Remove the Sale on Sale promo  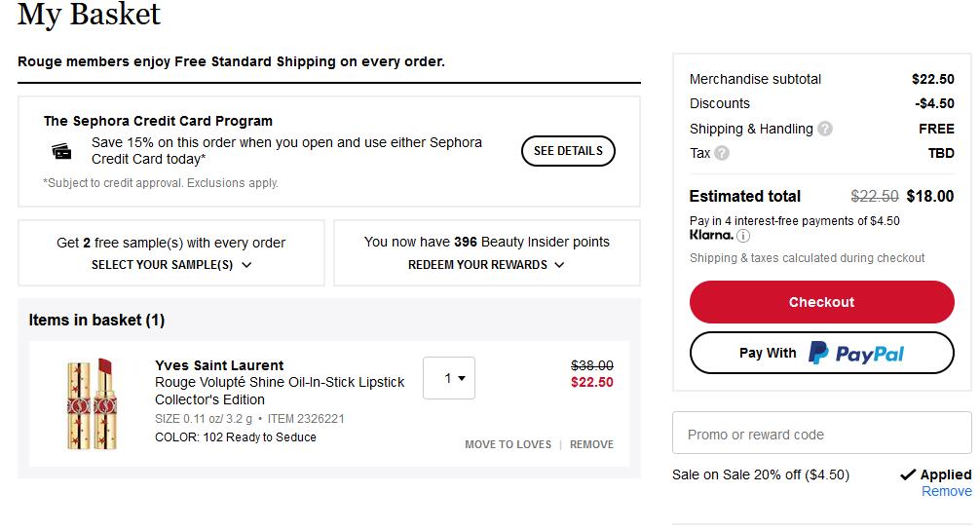[946, 492]
